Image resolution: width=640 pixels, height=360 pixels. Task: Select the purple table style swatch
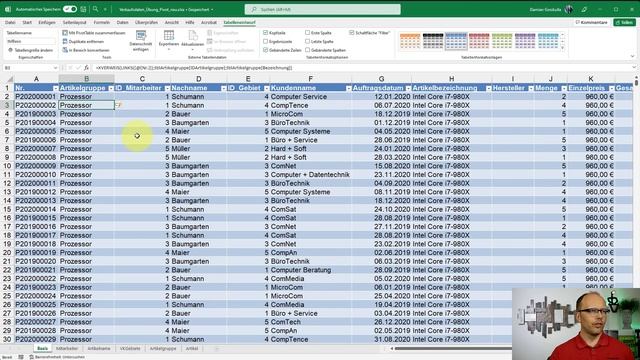(525, 41)
